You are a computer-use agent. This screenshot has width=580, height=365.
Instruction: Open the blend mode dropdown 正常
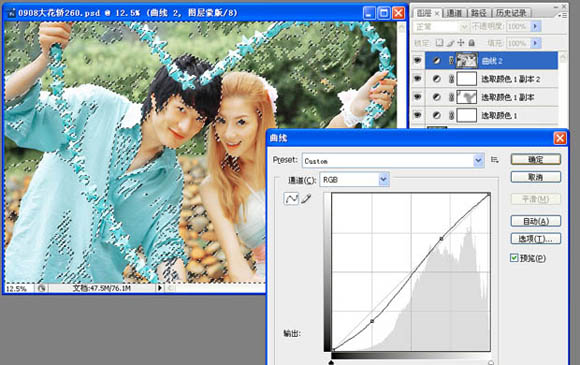441,27
